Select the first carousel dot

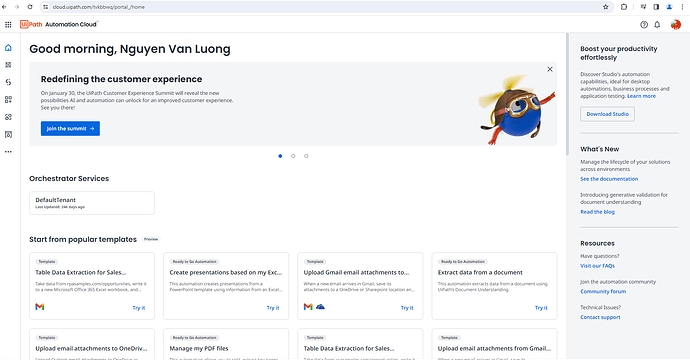click(280, 156)
